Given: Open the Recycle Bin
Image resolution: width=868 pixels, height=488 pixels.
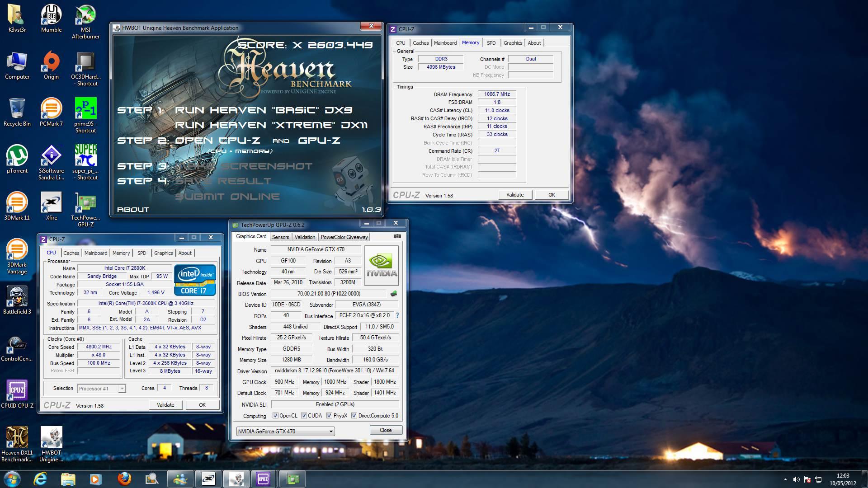Looking at the screenshot, I should (17, 113).
